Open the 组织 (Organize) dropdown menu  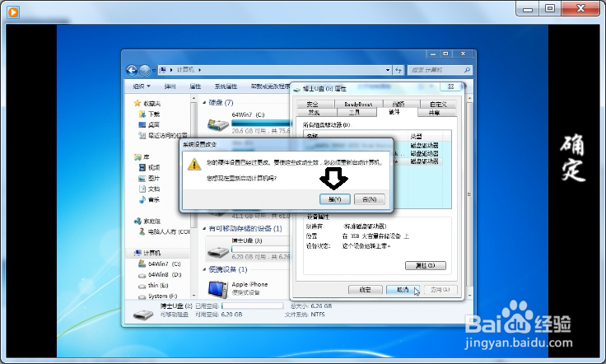(142, 86)
